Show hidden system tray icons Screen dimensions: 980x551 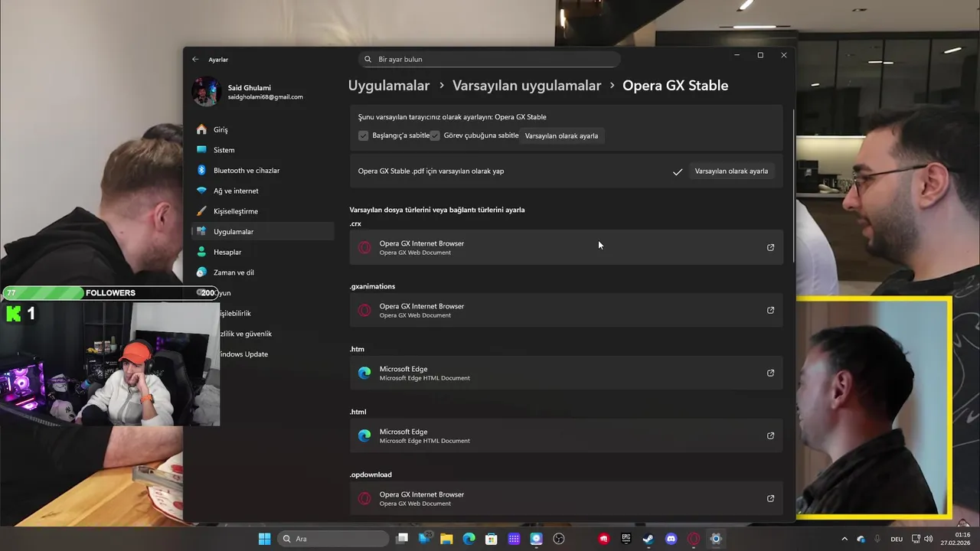pyautogui.click(x=844, y=539)
